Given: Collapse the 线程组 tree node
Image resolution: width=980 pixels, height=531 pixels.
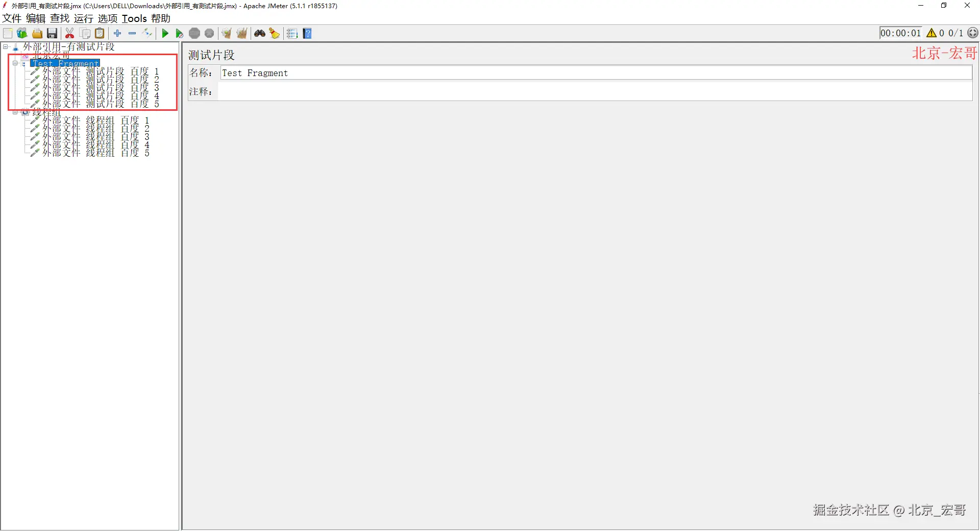Looking at the screenshot, I should tap(15, 112).
